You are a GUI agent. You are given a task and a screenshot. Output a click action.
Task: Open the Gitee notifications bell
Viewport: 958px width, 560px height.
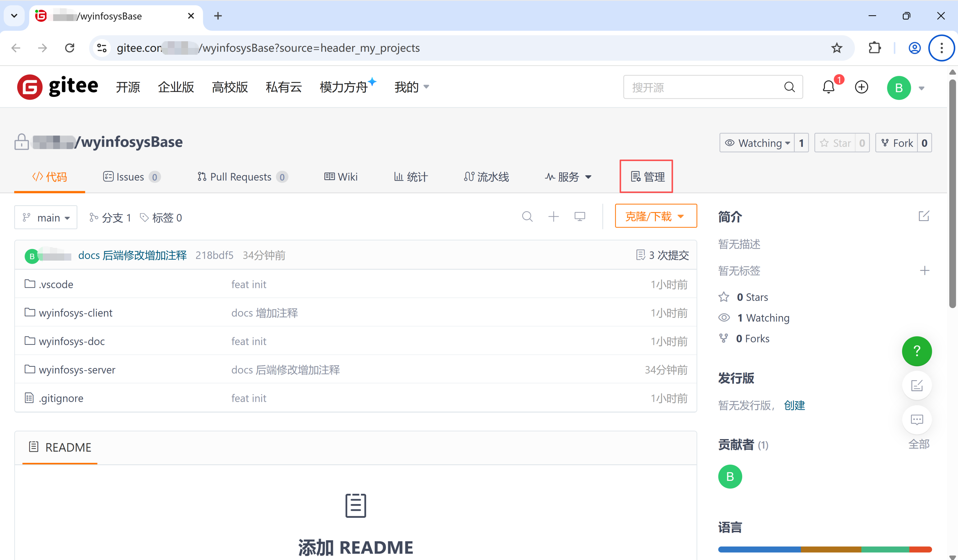click(x=829, y=87)
